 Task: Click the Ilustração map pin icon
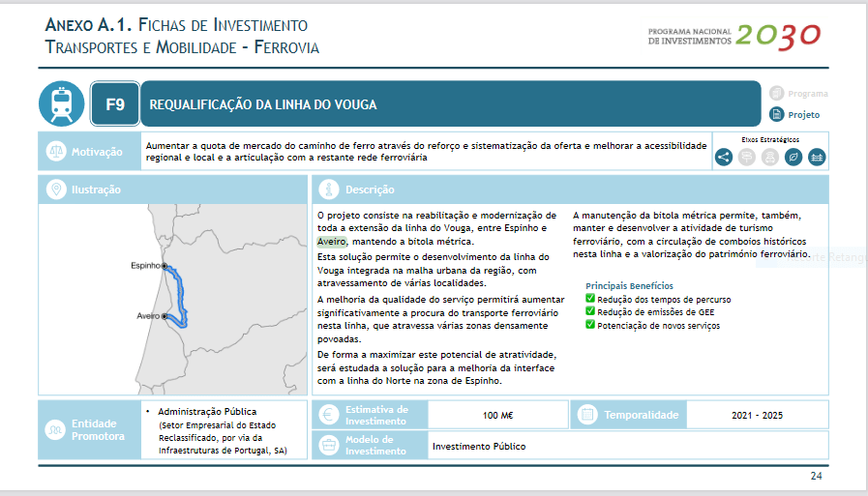55,190
